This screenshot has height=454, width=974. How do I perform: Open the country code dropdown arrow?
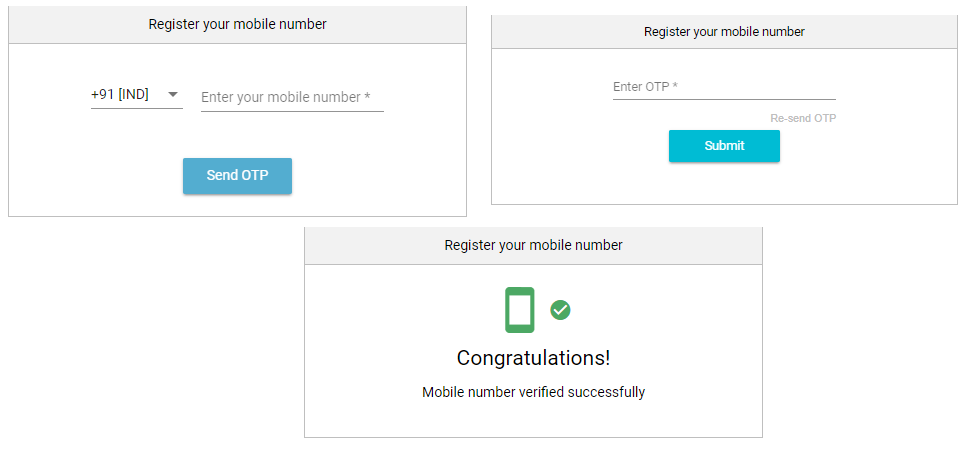click(173, 95)
